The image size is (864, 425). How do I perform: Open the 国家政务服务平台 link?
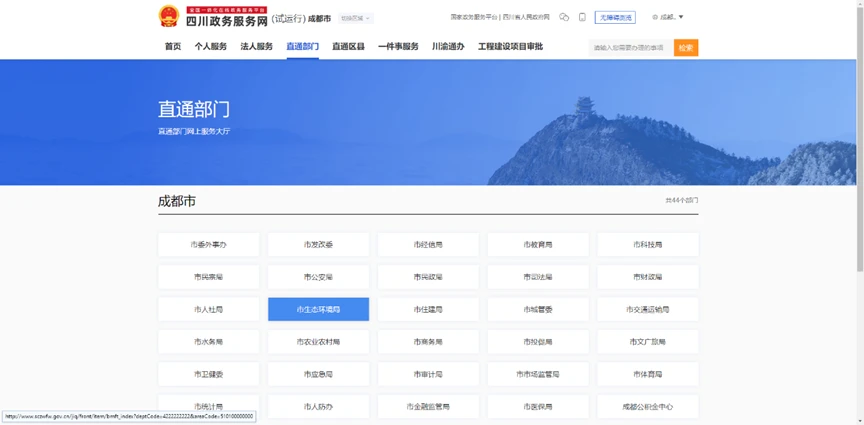click(474, 17)
